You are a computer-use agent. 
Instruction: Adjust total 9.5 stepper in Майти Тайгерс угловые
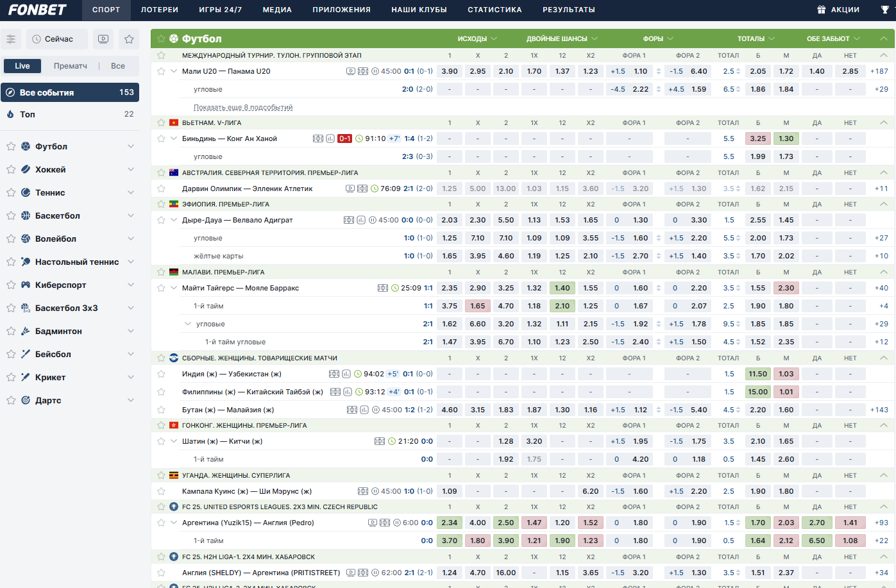(x=738, y=324)
